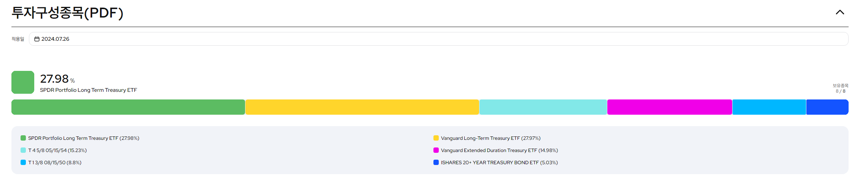Click the large green square beside 27.98%
Screen dimensions: 868x189
pos(23,82)
